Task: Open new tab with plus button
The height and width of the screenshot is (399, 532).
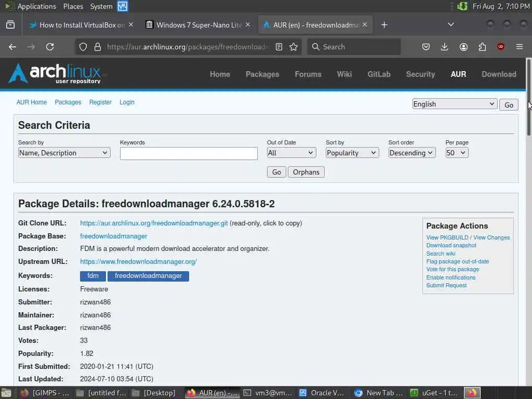Action: (384, 25)
